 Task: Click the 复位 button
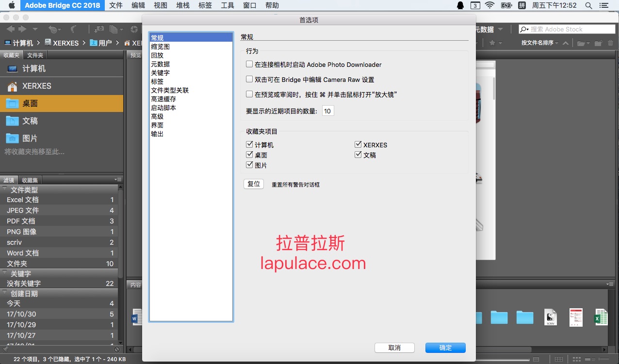pyautogui.click(x=254, y=184)
